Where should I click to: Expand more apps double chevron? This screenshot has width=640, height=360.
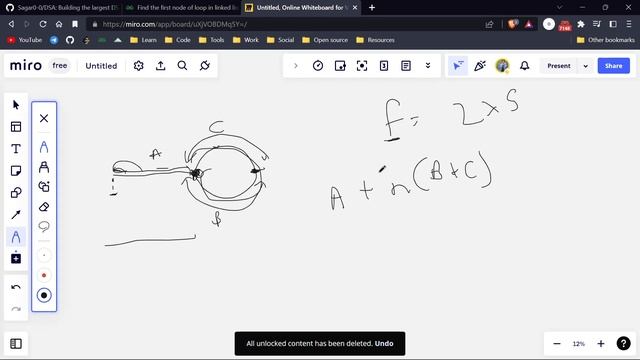[428, 66]
